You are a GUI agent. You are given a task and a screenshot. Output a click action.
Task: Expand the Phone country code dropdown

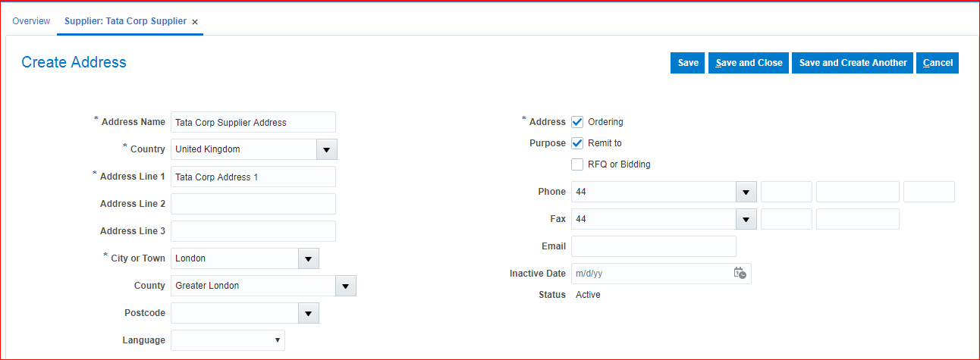tap(746, 192)
